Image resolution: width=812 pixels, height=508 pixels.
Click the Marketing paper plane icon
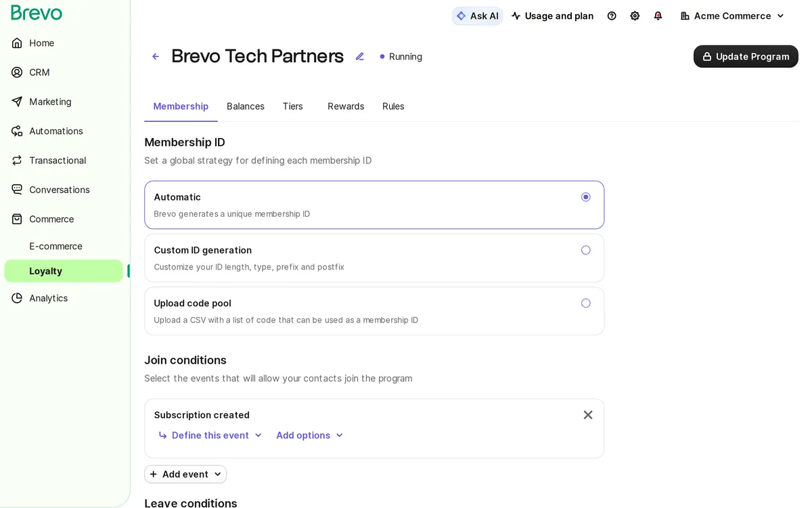point(17,102)
